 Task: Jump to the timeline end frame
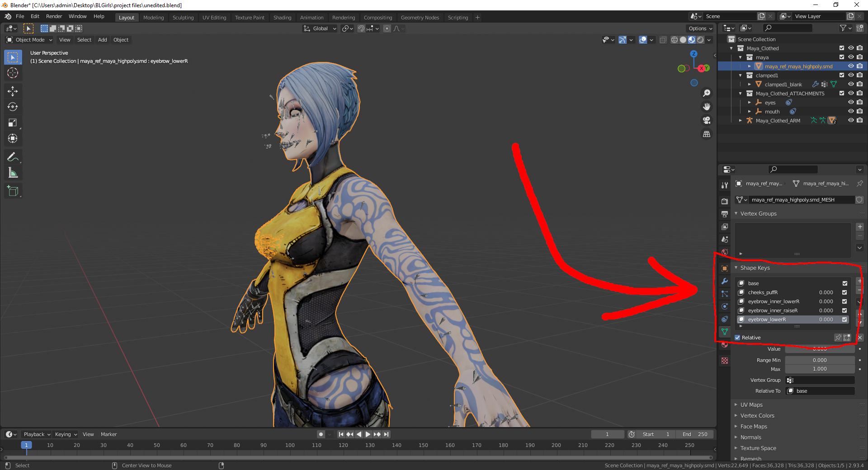pyautogui.click(x=386, y=434)
